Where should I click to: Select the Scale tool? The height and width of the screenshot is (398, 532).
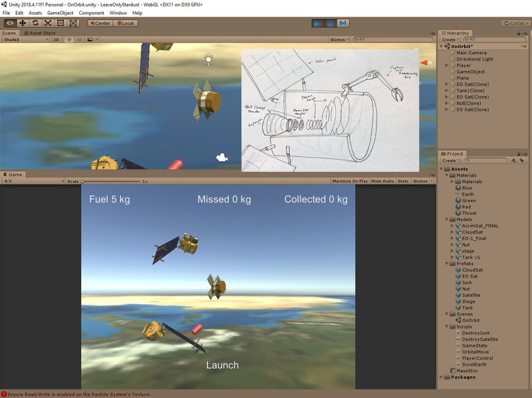48,23
